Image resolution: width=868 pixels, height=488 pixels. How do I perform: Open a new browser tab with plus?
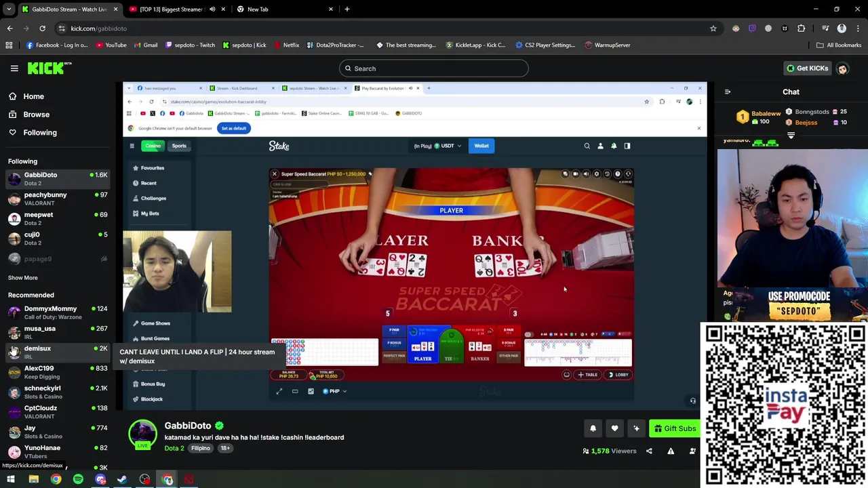point(347,9)
